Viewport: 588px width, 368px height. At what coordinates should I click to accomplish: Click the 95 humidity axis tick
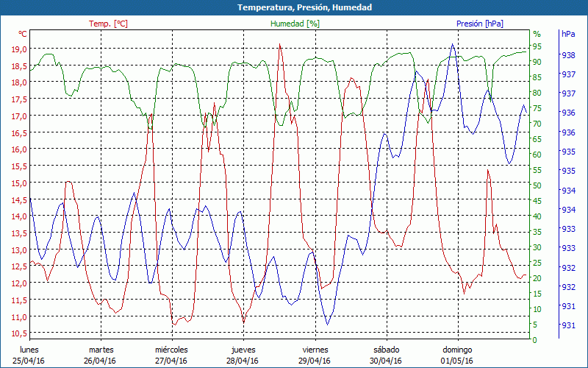[537, 46]
